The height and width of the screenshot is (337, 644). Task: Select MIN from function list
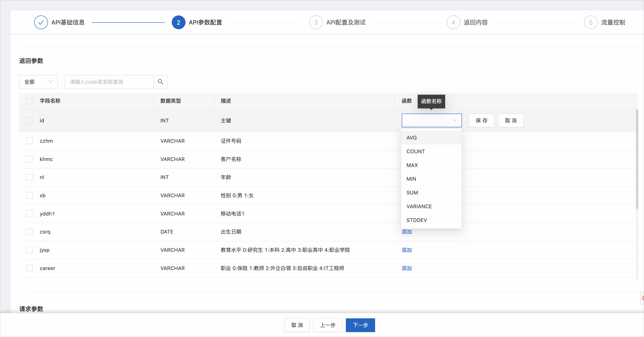click(431, 179)
